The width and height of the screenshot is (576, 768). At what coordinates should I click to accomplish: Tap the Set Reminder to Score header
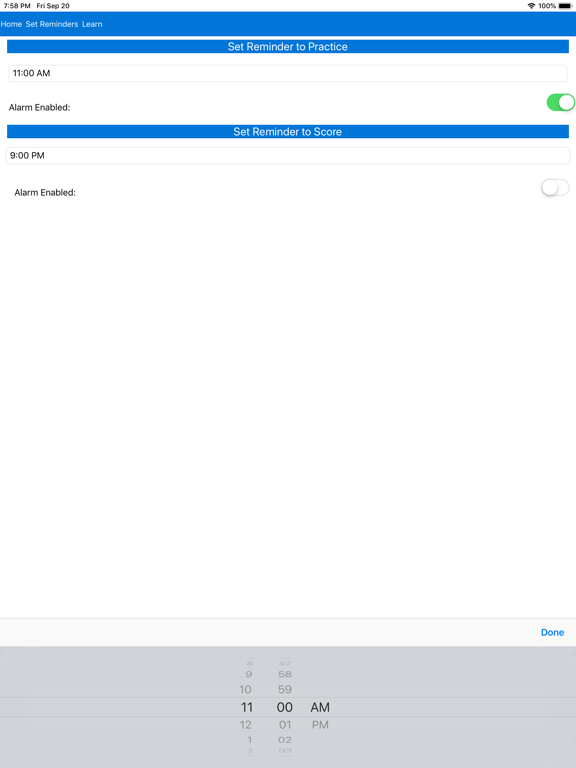[x=288, y=132]
